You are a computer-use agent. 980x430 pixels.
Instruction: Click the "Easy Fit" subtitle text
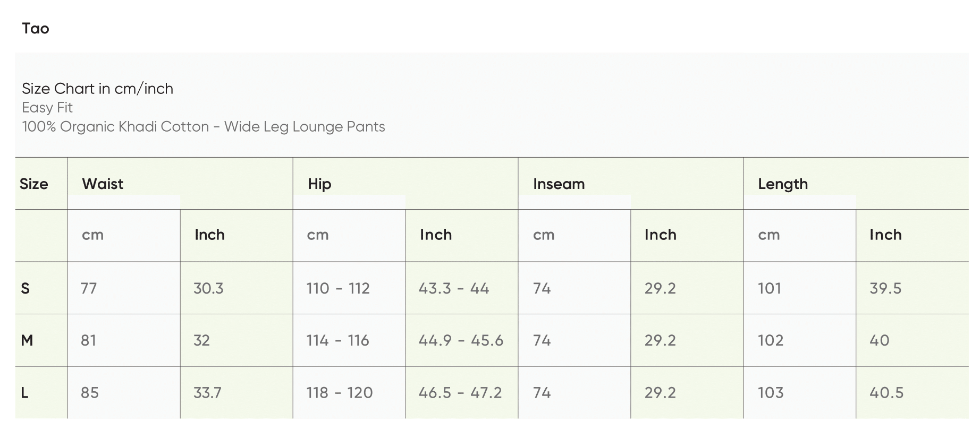[47, 108]
